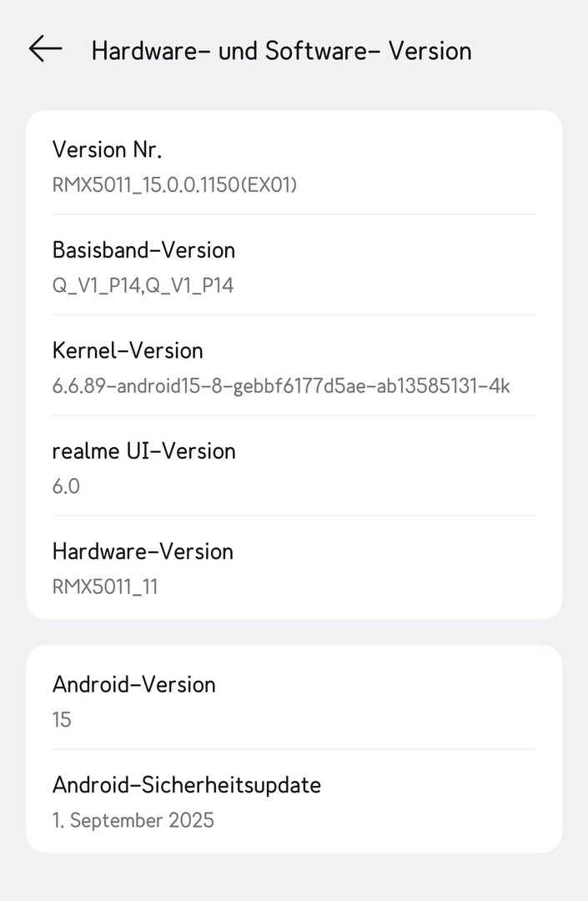Tap the Basisband-Version label

coord(143,249)
